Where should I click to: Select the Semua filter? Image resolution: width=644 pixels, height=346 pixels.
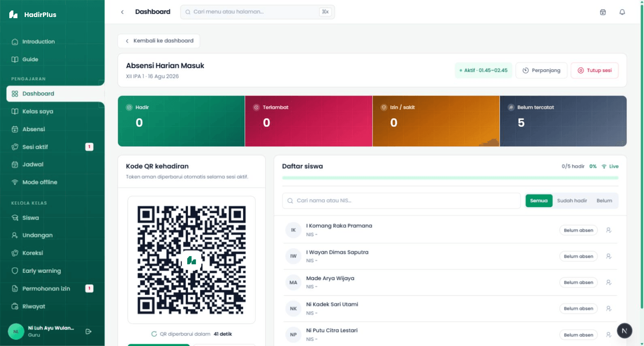tap(539, 201)
